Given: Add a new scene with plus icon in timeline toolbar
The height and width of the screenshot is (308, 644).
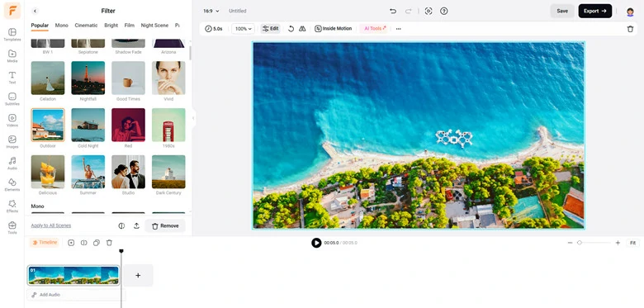Looking at the screenshot, I should (x=71, y=243).
